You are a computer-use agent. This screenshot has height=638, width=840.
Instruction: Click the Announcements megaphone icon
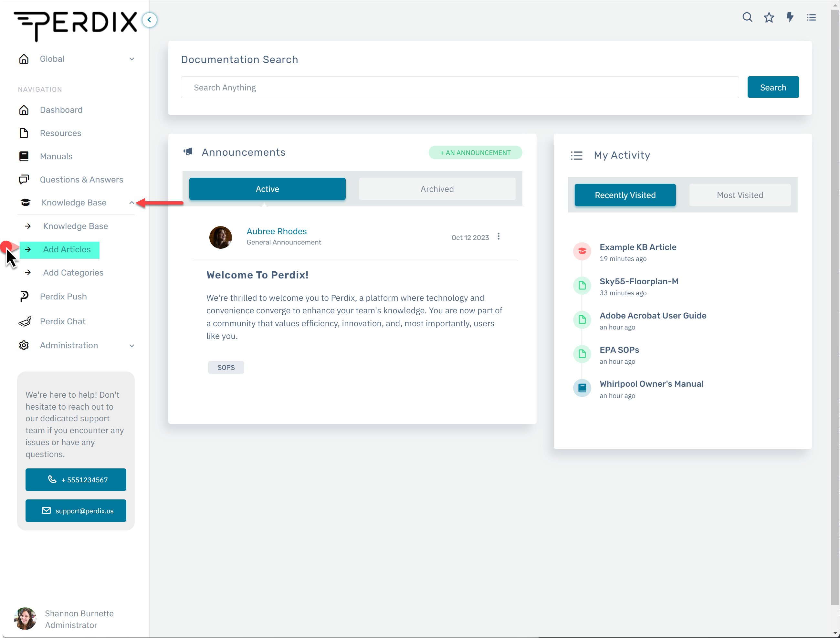[x=188, y=152]
